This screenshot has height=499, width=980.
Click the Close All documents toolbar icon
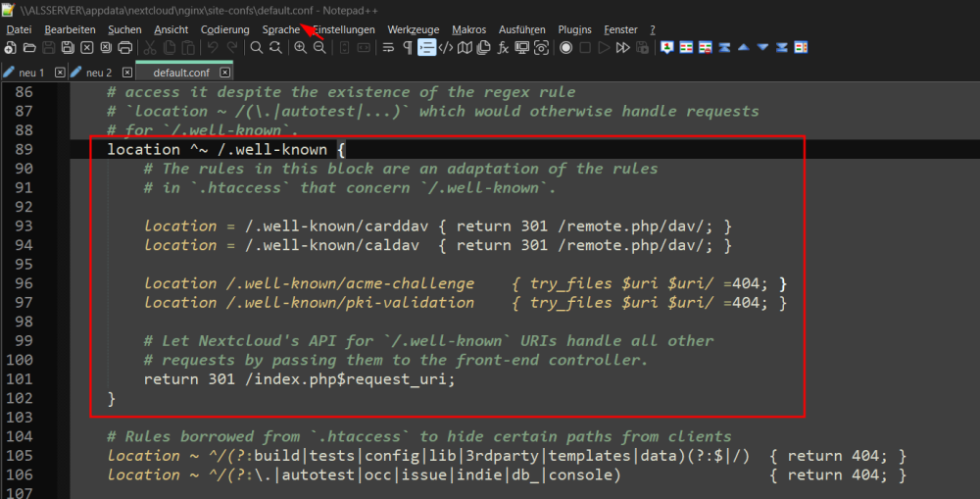click(x=106, y=47)
